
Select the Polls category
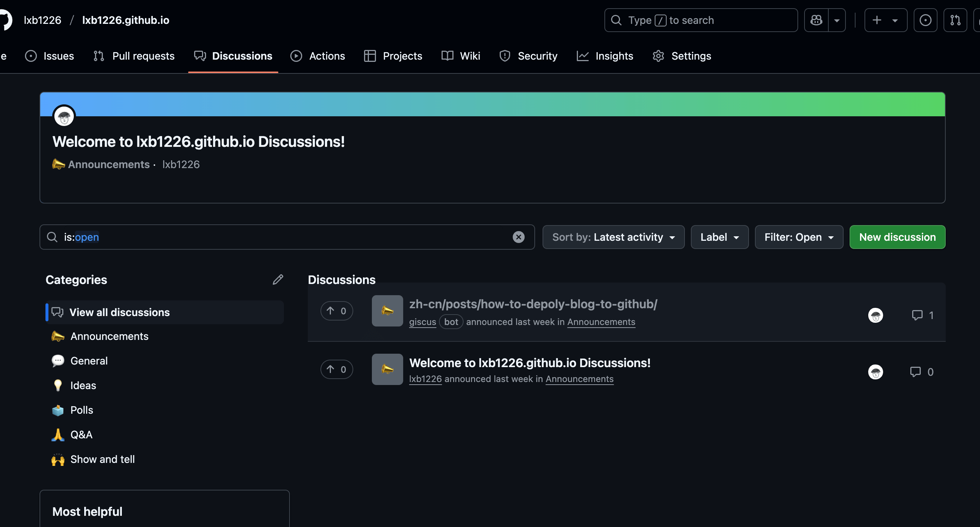165,410
